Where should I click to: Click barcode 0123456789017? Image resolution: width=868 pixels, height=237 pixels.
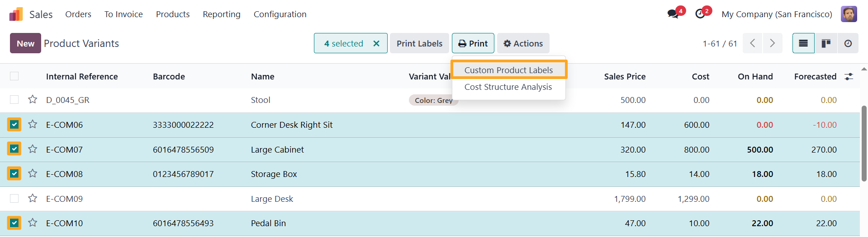[183, 174]
